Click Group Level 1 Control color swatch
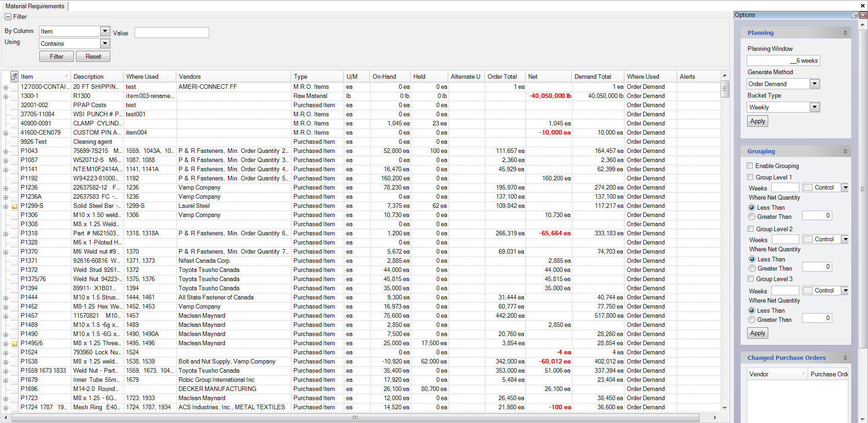Screen dimensions: 868x423 [808, 188]
